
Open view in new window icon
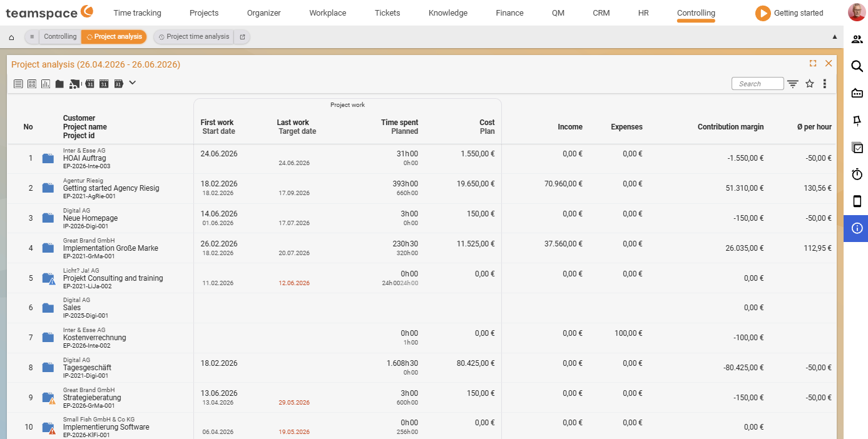click(242, 37)
